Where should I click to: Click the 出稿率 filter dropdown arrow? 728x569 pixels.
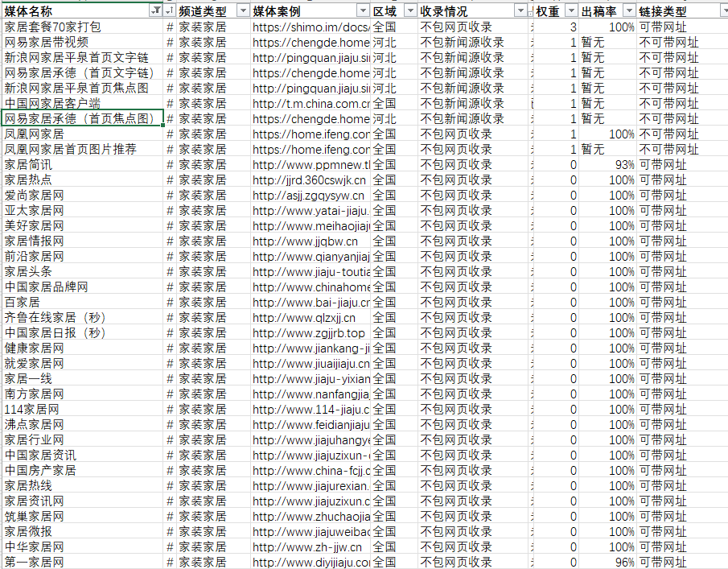click(x=628, y=11)
